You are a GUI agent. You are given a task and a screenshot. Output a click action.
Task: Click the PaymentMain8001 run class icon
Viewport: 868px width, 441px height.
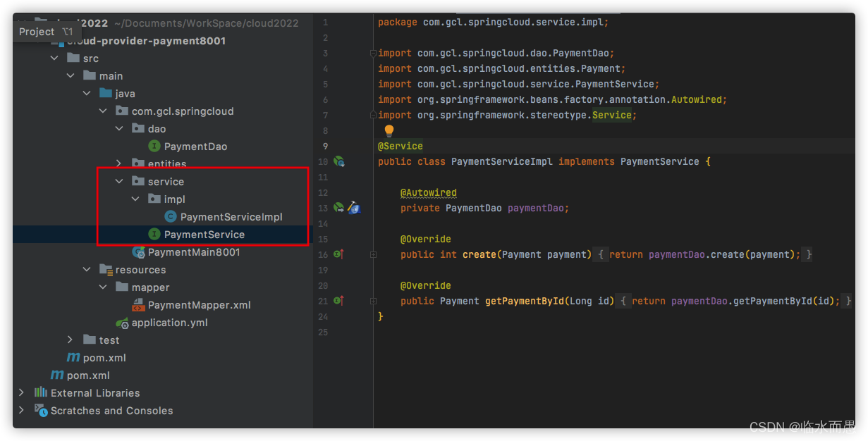tap(138, 252)
